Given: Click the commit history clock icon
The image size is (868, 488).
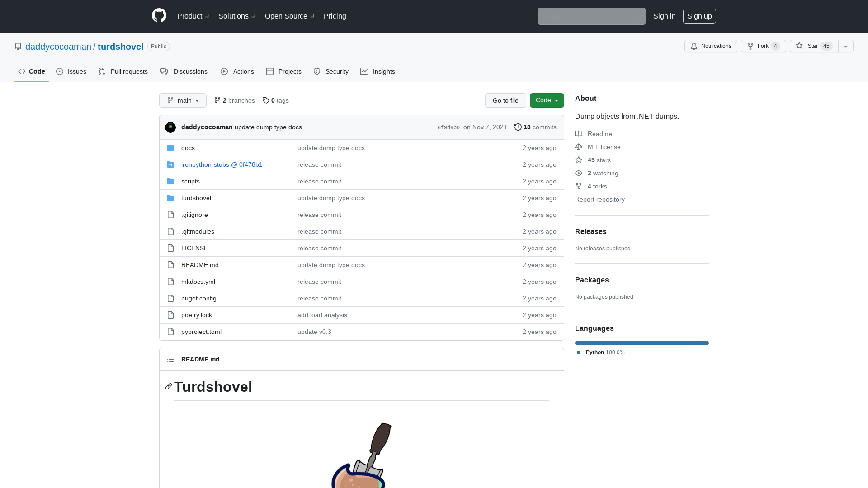Looking at the screenshot, I should (x=518, y=127).
